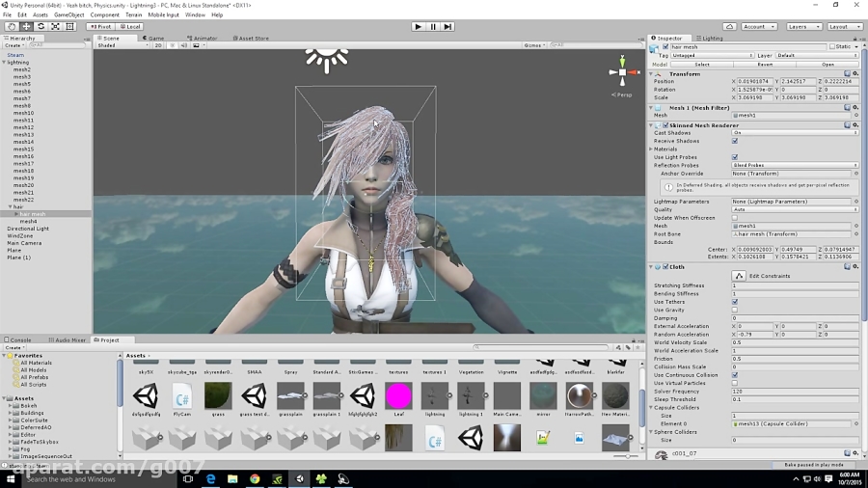Toggle Use Light Probes checkbox
This screenshot has height=488, width=868.
point(735,157)
